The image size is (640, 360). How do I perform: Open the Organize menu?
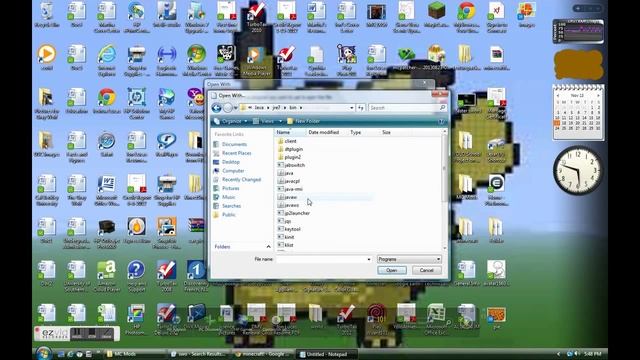click(x=231, y=121)
